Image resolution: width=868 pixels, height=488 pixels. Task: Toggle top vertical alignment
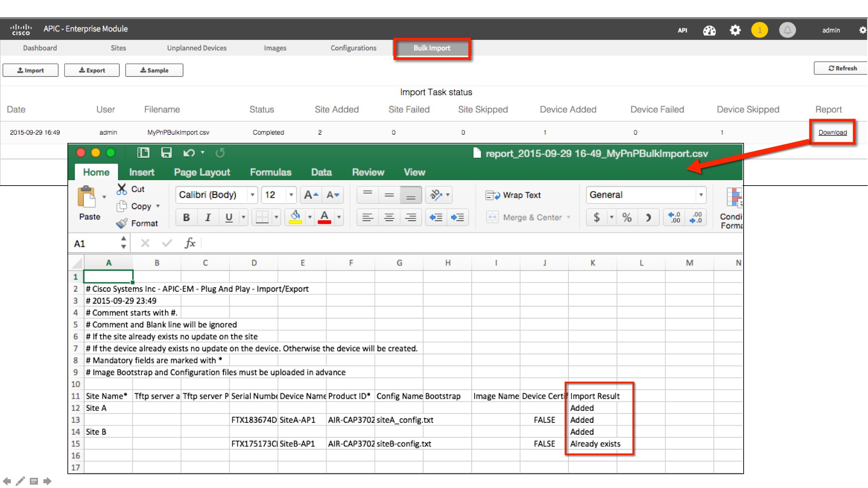point(367,195)
